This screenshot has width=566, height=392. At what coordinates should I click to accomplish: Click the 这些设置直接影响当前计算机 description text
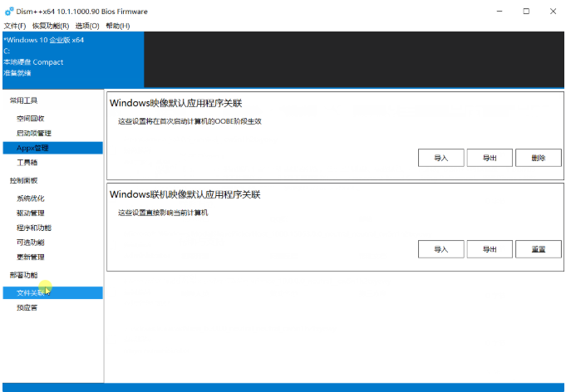pos(163,213)
